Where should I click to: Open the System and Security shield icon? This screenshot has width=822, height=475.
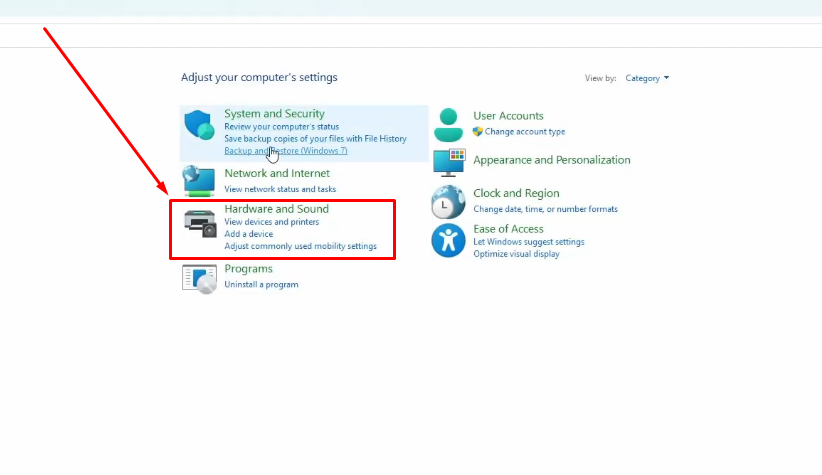(199, 125)
